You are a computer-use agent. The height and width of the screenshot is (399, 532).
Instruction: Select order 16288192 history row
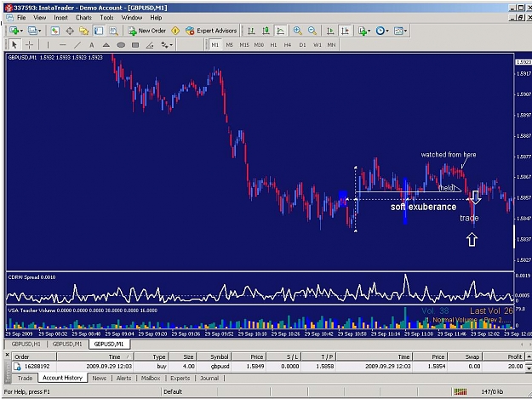268,367
